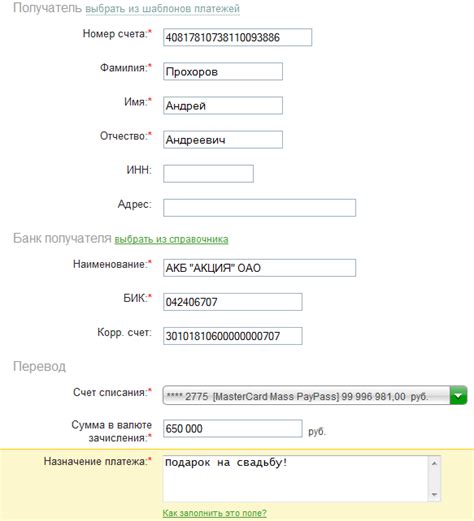Viewport: 474px width, 521px height.
Task: Click into the Фамилия field containing Прохоров
Action: tap(223, 71)
